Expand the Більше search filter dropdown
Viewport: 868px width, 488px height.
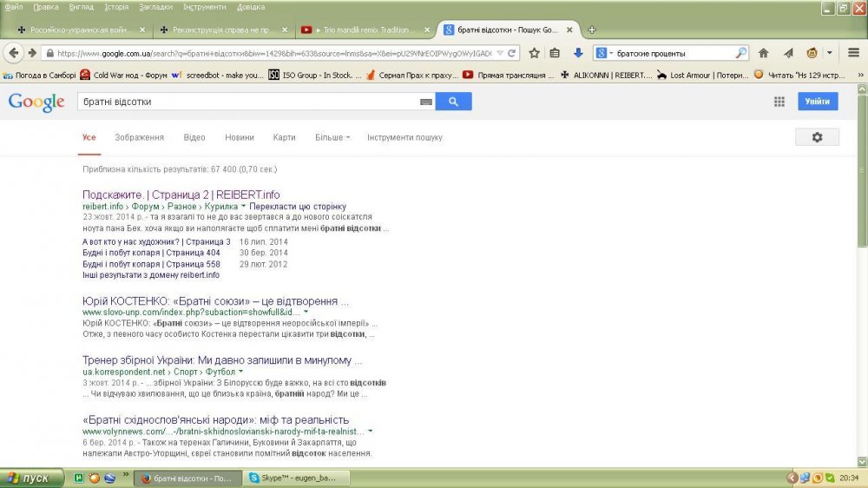(x=332, y=137)
